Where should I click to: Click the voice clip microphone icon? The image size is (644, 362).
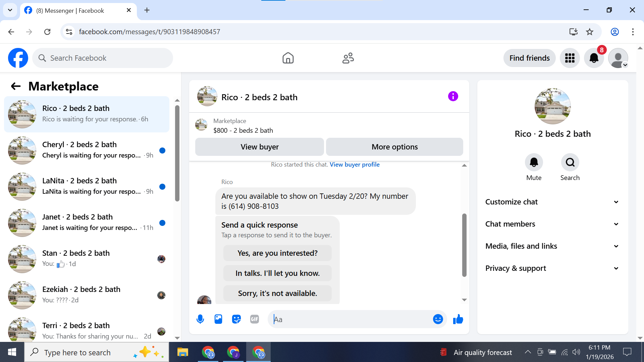200,319
